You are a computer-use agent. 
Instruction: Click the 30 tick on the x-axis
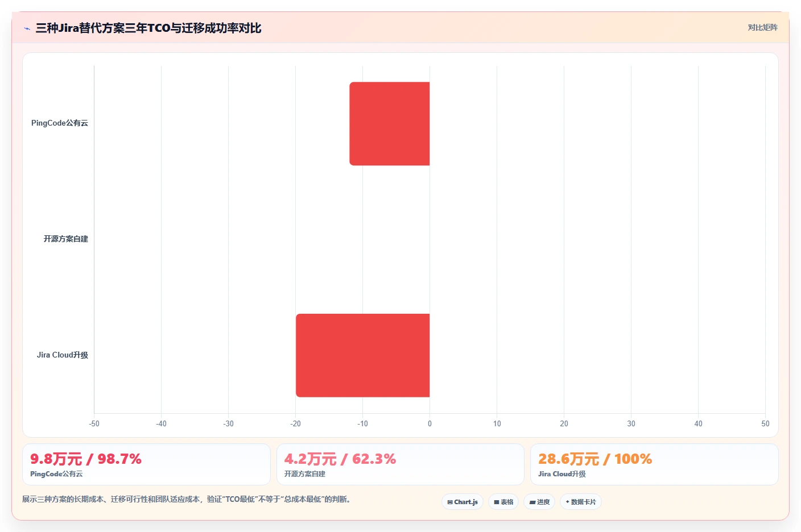pyautogui.click(x=631, y=424)
